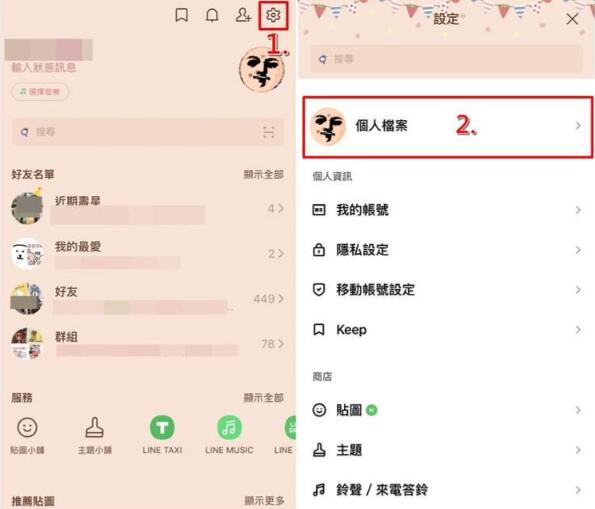Show all friends via 顯示全部 link
Viewport: 595px width, 509px height.
(263, 175)
